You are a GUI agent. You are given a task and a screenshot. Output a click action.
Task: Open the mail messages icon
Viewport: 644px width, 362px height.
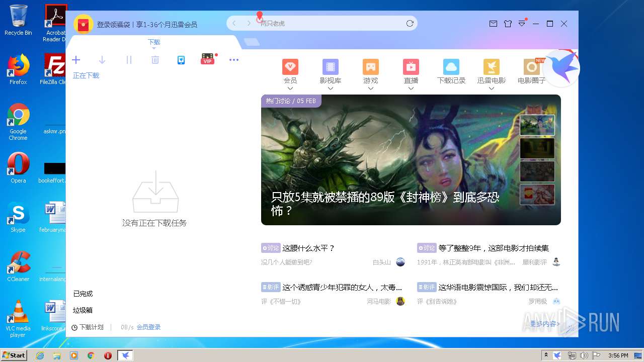coord(493,24)
